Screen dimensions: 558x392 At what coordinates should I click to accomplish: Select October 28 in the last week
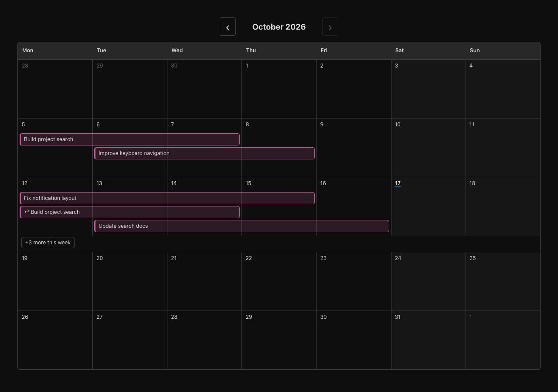click(174, 317)
